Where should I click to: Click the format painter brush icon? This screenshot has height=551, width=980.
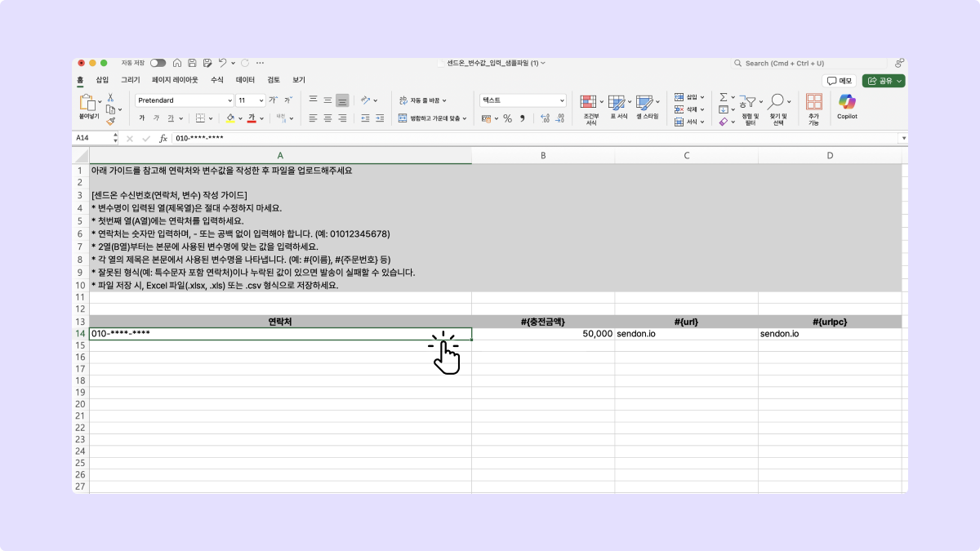(110, 120)
